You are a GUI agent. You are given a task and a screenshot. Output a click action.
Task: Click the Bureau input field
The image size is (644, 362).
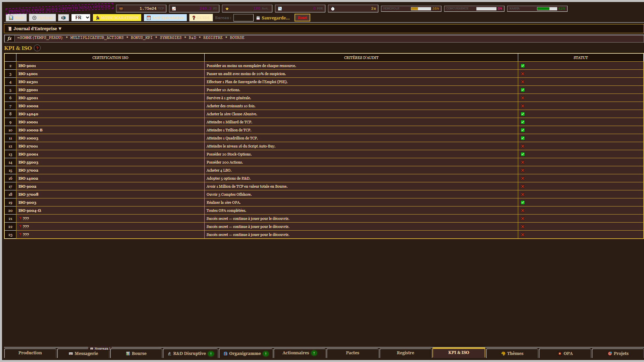244,18
